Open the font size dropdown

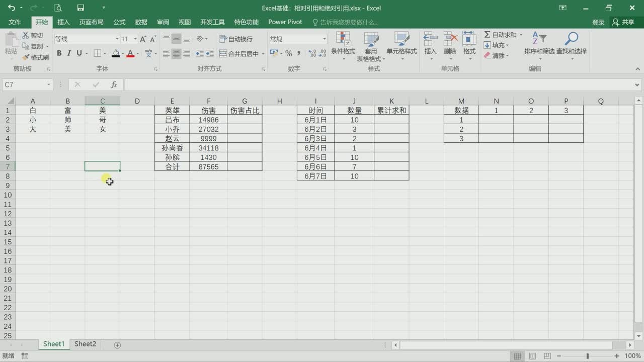[x=135, y=39]
